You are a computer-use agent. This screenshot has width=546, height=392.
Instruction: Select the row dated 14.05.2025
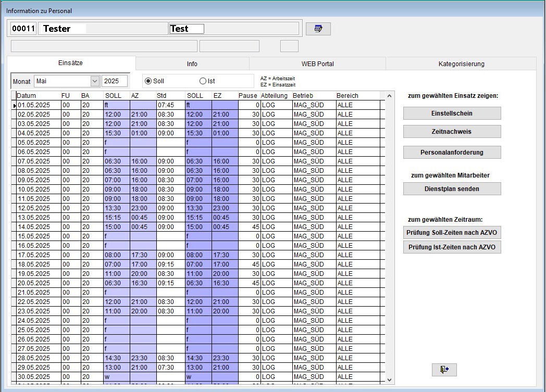click(x=198, y=227)
